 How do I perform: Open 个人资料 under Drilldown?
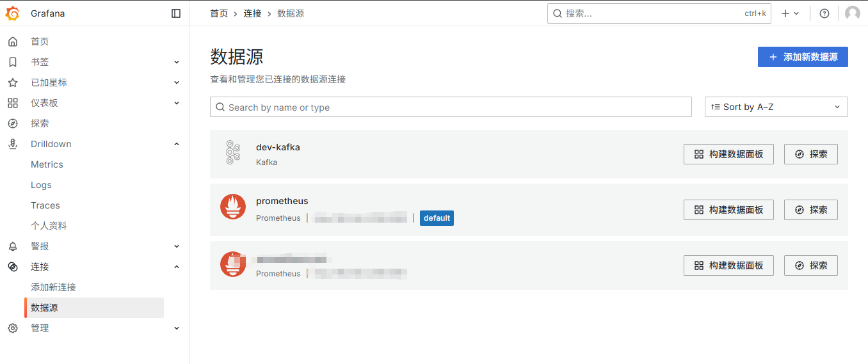coord(49,226)
